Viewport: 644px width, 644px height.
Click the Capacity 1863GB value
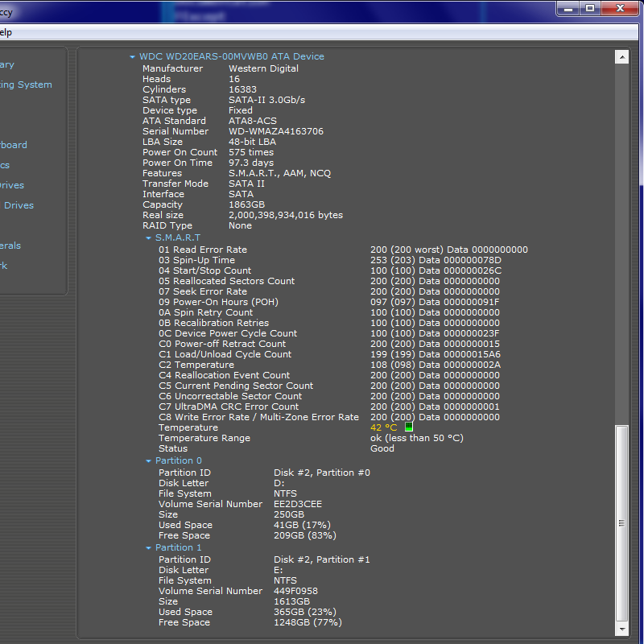pyautogui.click(x=246, y=205)
